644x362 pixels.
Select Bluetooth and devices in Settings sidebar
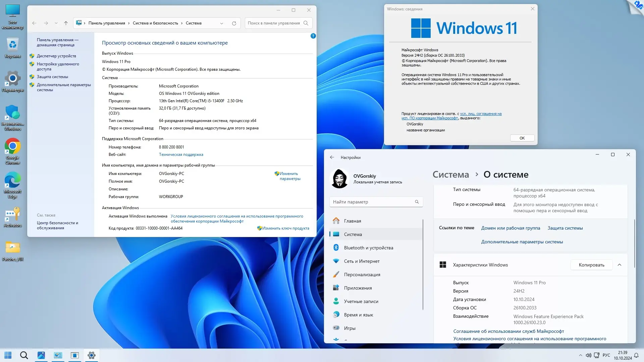368,248
